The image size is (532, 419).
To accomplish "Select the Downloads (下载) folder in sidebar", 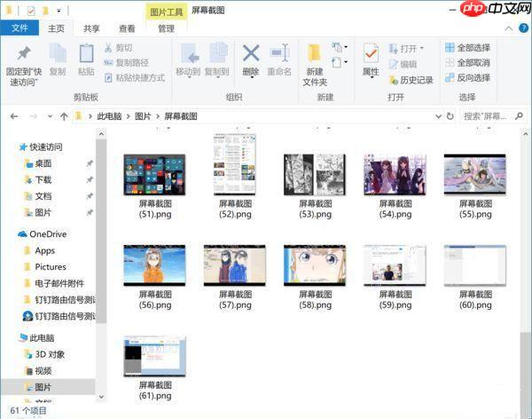I will click(43, 180).
